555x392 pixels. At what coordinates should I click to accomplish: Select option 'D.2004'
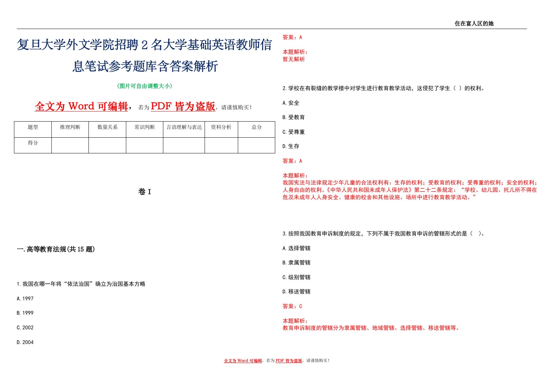pos(25,342)
